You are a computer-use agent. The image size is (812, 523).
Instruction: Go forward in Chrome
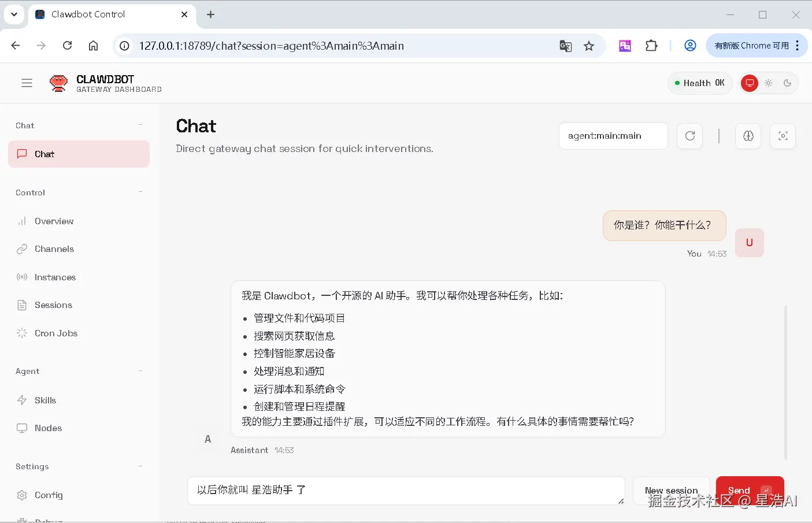[x=41, y=46]
